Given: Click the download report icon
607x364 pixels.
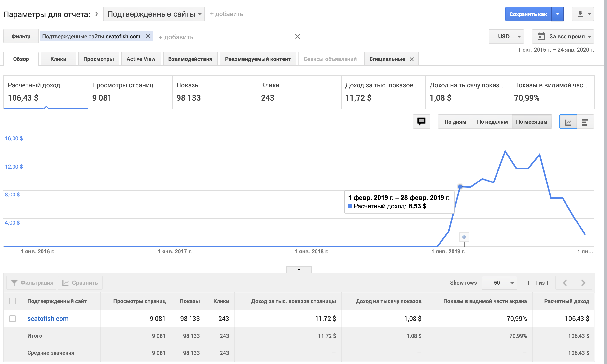Looking at the screenshot, I should (x=580, y=14).
